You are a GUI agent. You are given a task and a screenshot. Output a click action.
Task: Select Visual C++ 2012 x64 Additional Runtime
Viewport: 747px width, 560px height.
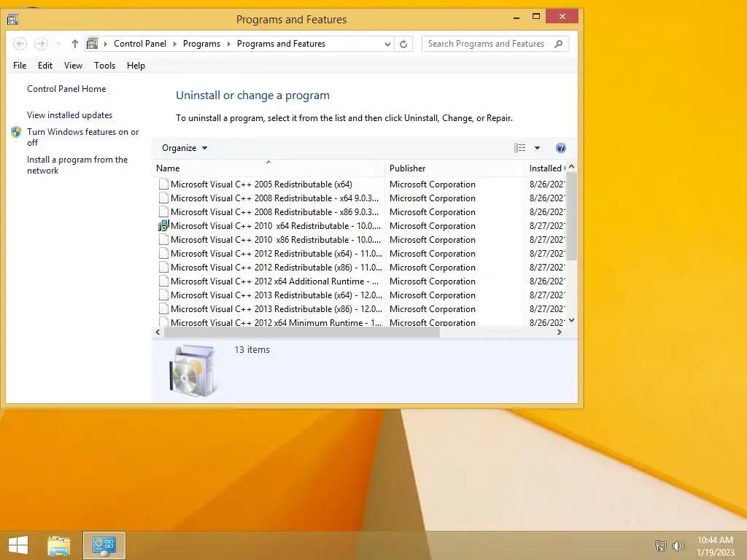pos(362,281)
